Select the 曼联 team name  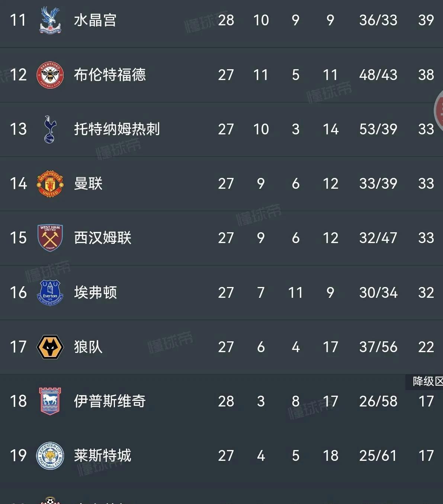tap(88, 184)
